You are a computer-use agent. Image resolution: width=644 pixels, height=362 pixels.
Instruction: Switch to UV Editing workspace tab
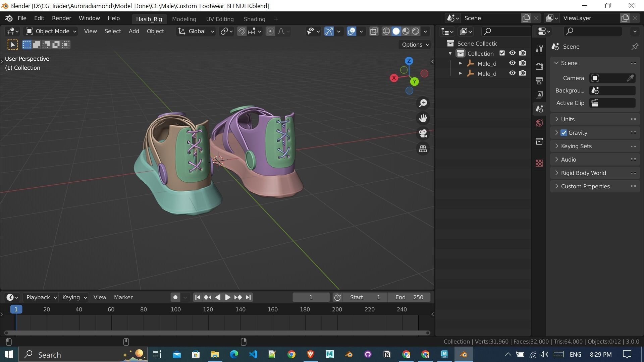[x=220, y=19]
